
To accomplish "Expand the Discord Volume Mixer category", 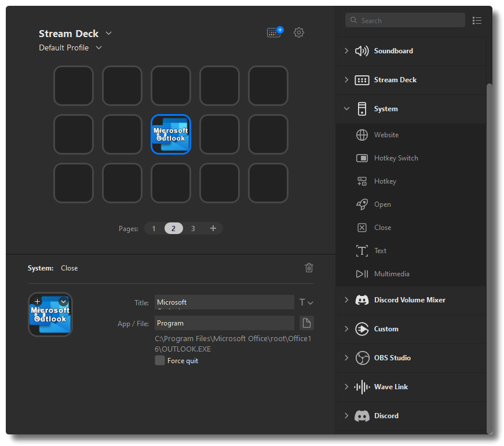I will point(346,300).
